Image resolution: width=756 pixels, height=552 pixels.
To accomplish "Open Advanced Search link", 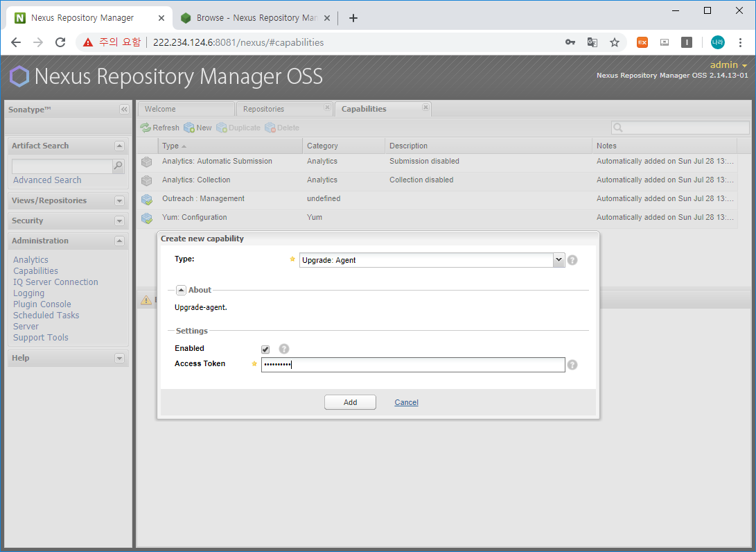I will [x=47, y=180].
